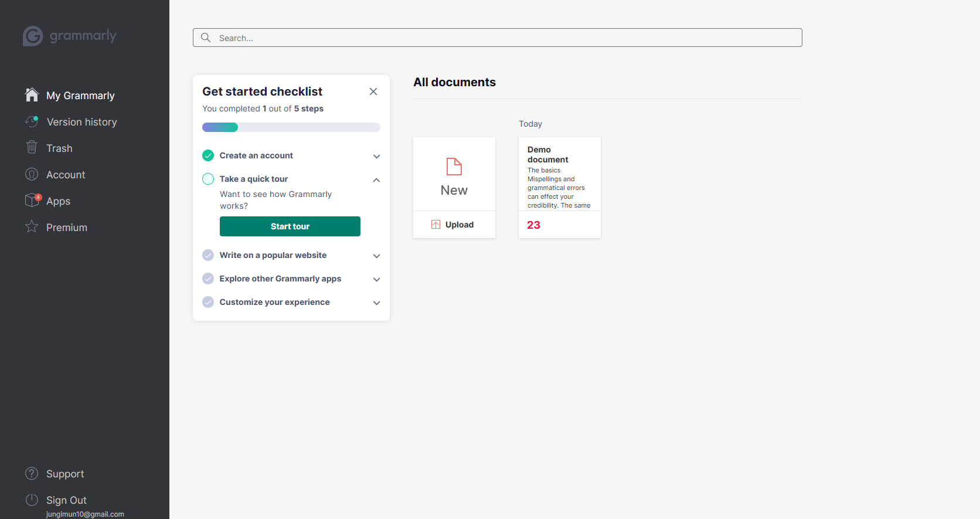The width and height of the screenshot is (980, 519).
Task: Start the quick tour
Action: [290, 226]
